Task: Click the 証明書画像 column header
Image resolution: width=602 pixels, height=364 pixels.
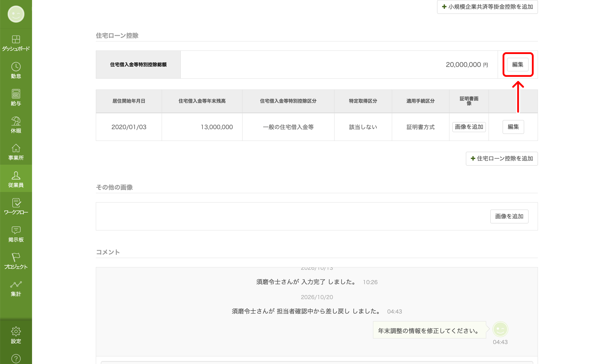Action: tap(469, 101)
